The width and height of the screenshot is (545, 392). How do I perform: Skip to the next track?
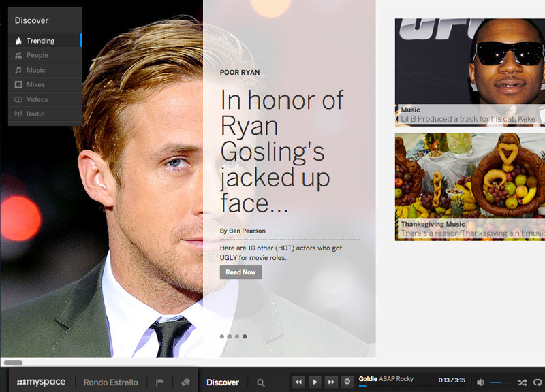[331, 382]
